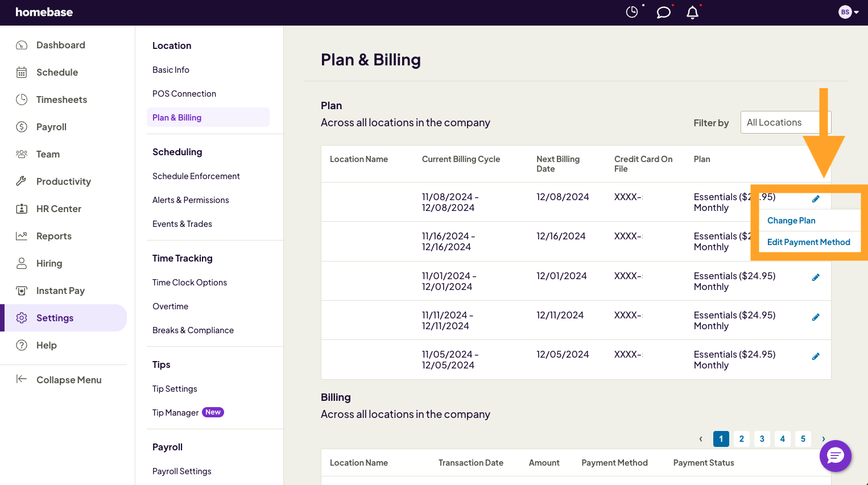
Task: Edit the first Essentials plan with pencil icon
Action: click(x=816, y=198)
